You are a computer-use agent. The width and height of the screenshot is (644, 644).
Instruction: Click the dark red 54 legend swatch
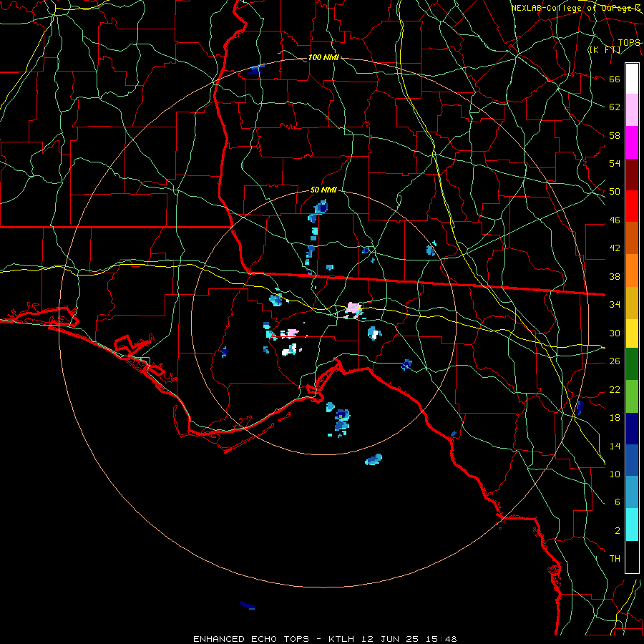point(632,175)
